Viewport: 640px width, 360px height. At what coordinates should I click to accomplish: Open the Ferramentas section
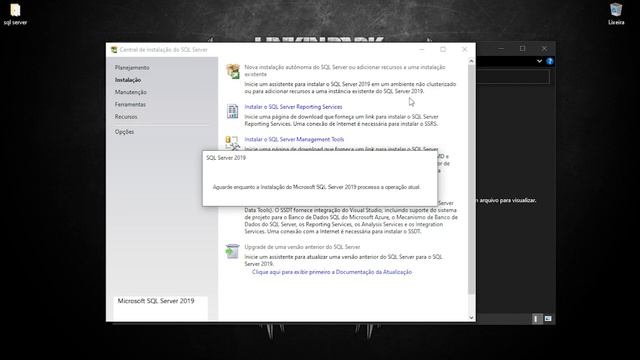point(130,104)
